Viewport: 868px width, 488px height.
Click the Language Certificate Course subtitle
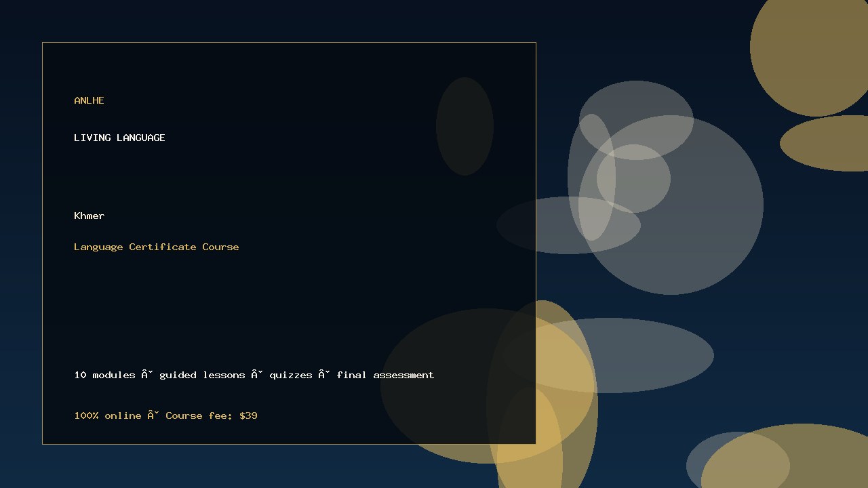[157, 247]
